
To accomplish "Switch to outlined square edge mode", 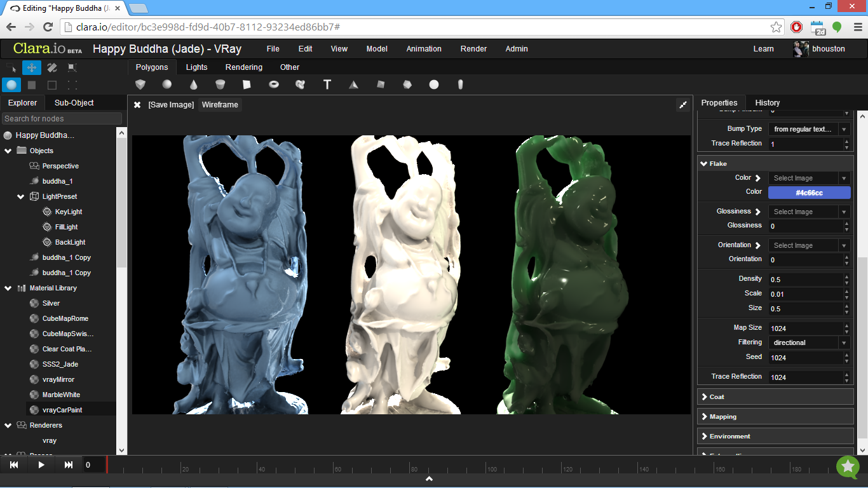I will [x=52, y=85].
